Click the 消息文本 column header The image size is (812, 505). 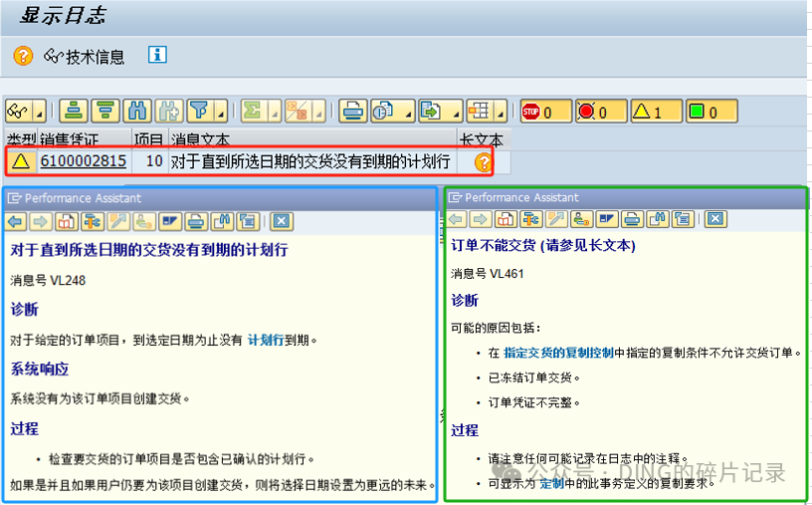[x=312, y=139]
